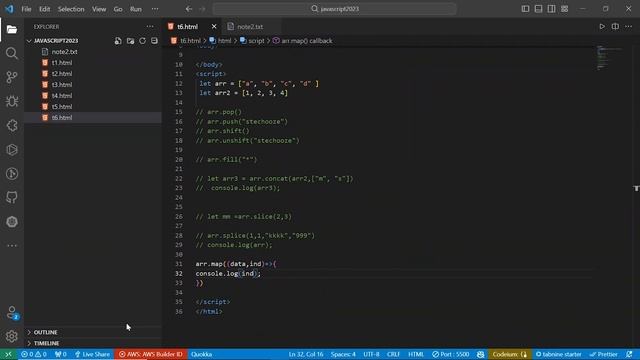Create a new file in JAVASCRIPT2023

click(x=118, y=41)
